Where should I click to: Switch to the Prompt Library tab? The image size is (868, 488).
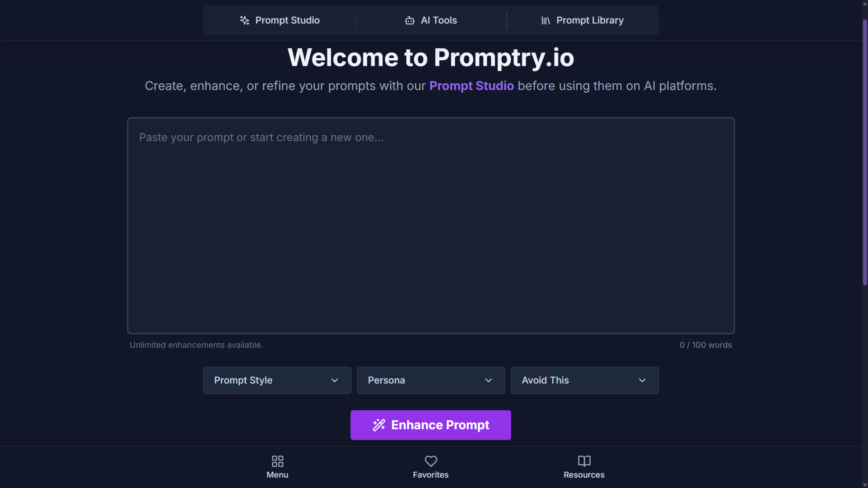point(583,20)
